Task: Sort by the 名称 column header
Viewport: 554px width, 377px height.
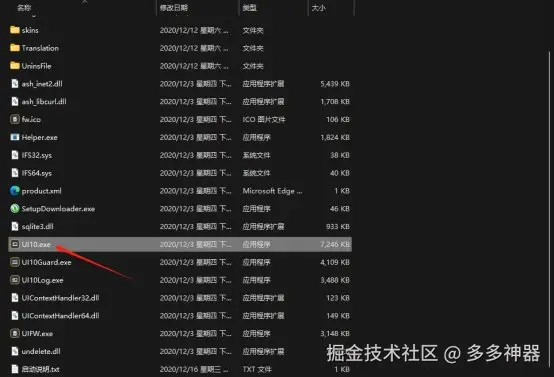Action: click(24, 8)
